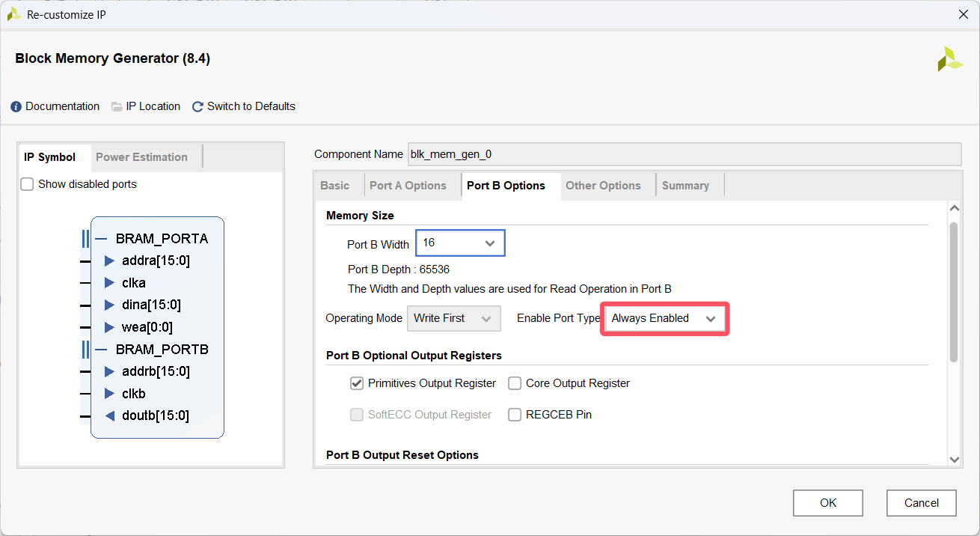Viewport: 980px width, 536px height.
Task: Click Switch to Defaults
Action: [x=251, y=106]
